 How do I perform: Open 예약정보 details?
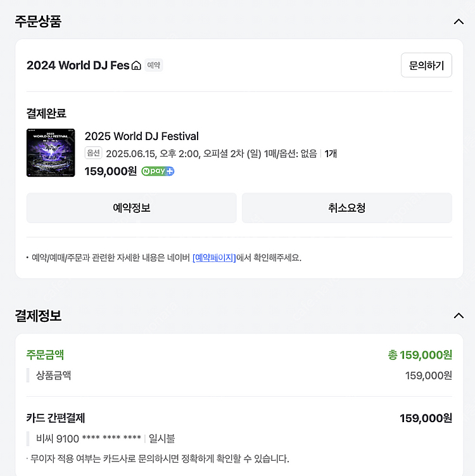(x=131, y=208)
